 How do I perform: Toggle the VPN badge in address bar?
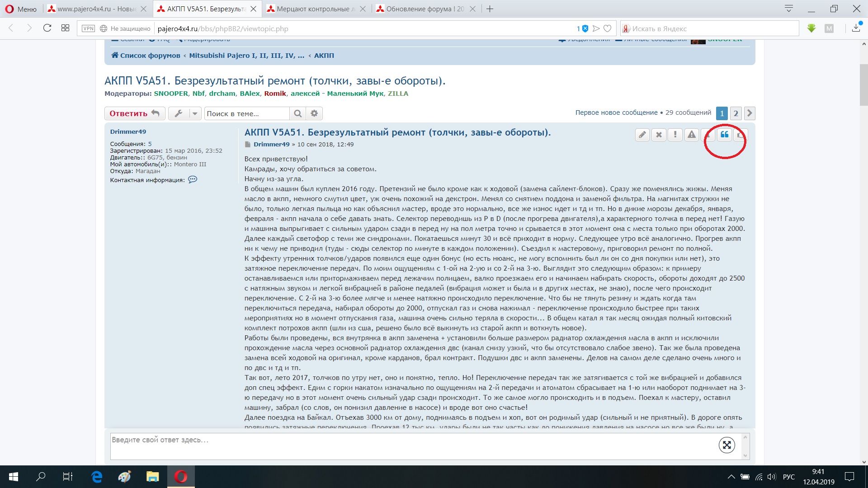(88, 28)
